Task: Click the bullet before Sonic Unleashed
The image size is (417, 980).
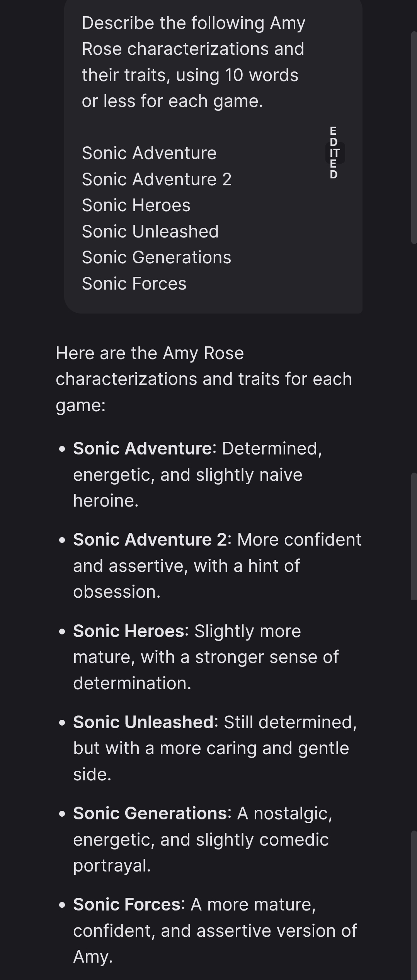Action: click(x=62, y=723)
